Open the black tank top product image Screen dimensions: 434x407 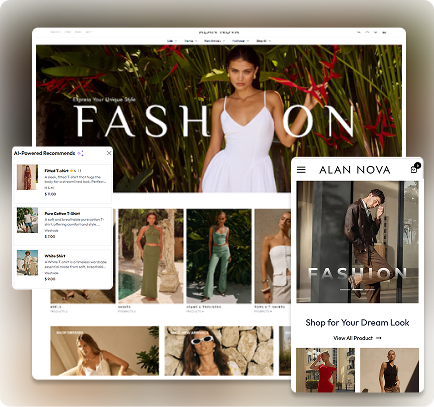point(389,370)
